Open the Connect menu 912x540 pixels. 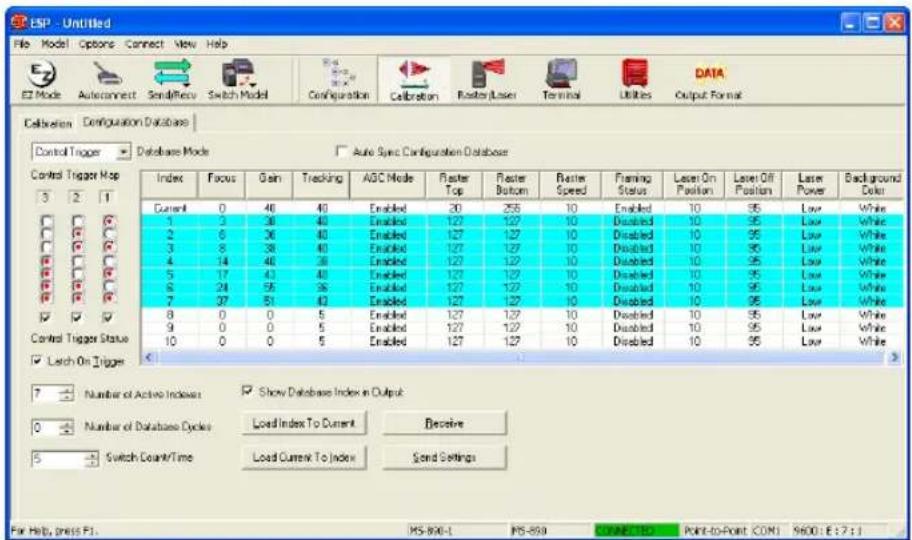tap(144, 44)
